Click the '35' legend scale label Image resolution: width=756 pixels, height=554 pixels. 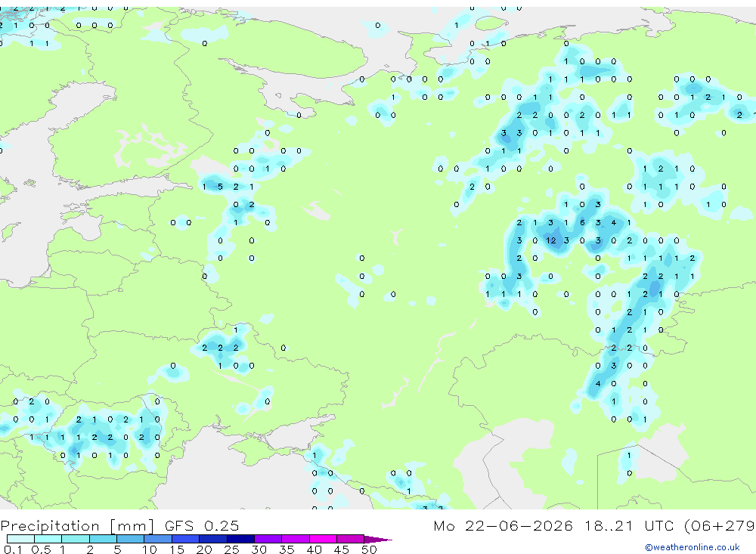(287, 549)
